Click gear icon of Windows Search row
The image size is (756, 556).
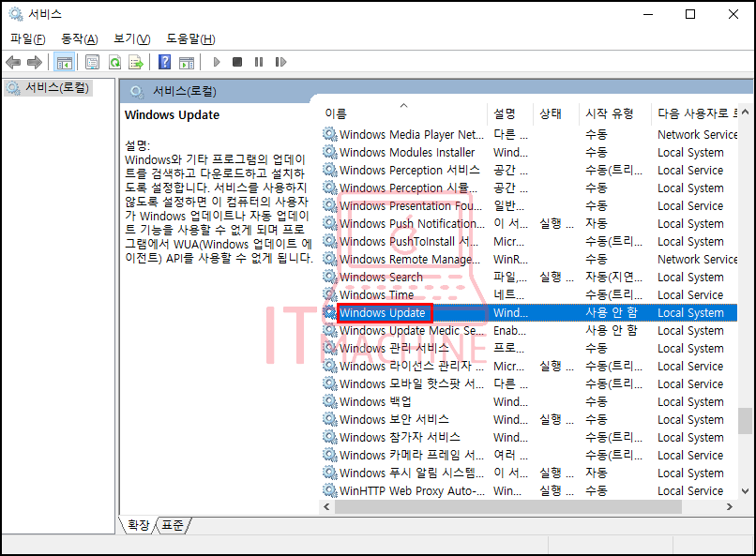coord(330,277)
